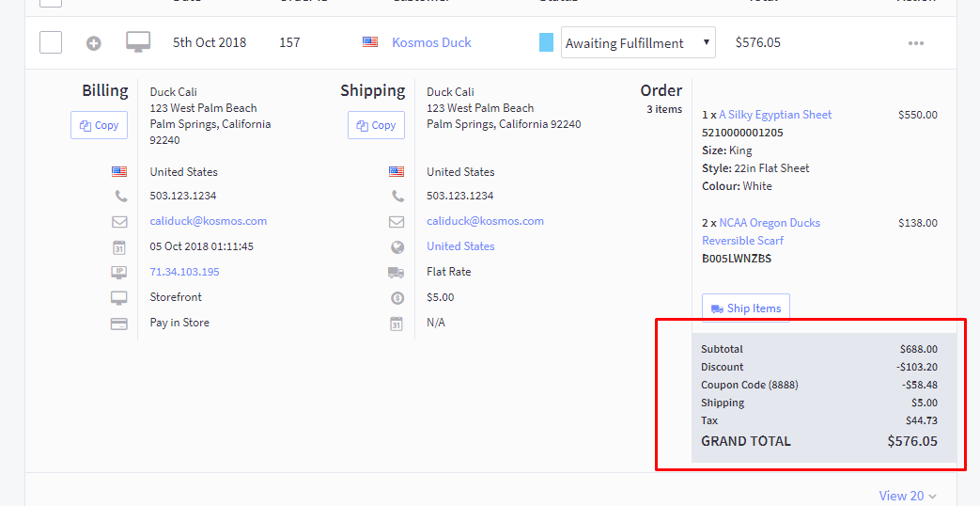Viewport: 980px width, 506px height.
Task: Click the US flag beside Kosmos Duck
Action: pyautogui.click(x=370, y=42)
